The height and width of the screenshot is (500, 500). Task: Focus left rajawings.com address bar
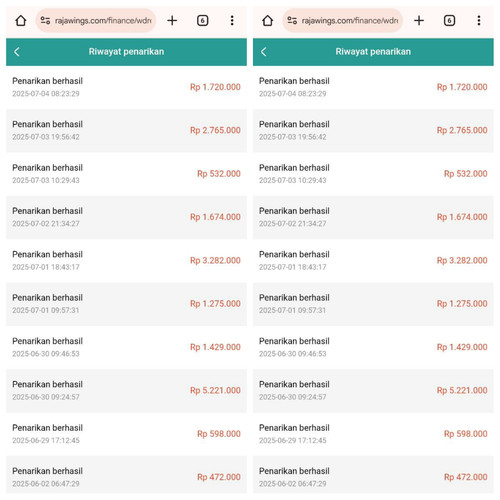(x=96, y=21)
